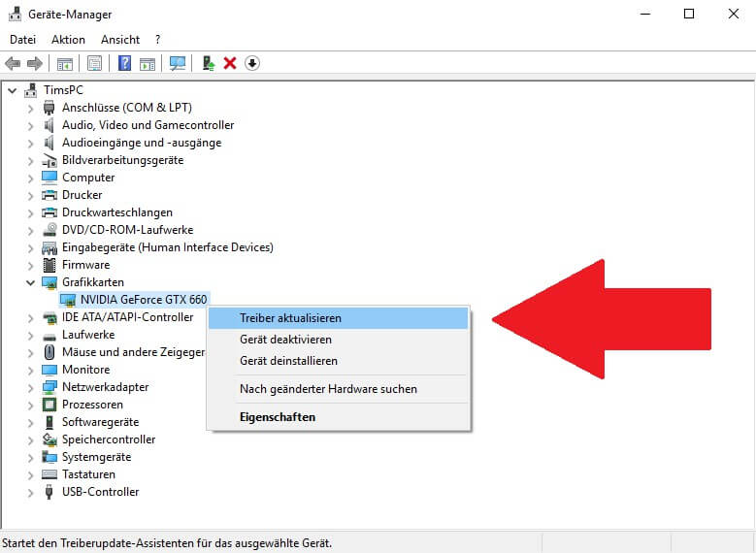Expand Eingabegeräte (Human Interface Devices)
Image resolution: width=756 pixels, height=553 pixels.
pyautogui.click(x=30, y=247)
